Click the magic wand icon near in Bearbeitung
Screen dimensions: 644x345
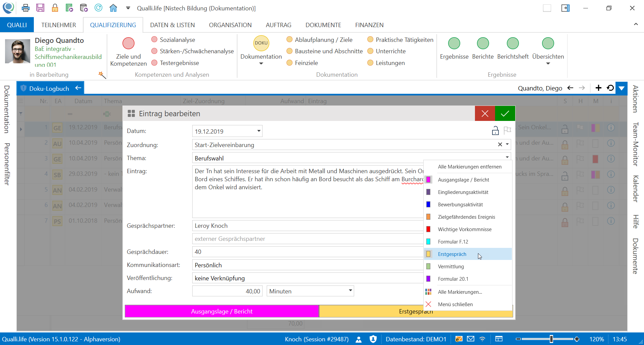tap(102, 75)
